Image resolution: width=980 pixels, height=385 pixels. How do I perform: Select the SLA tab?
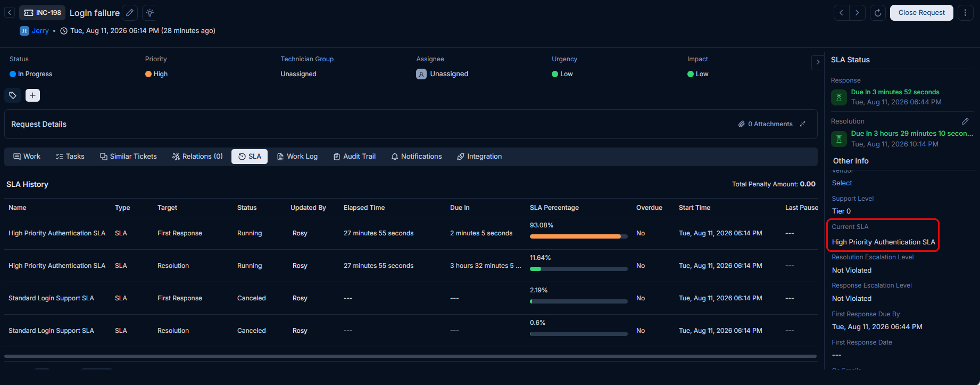pyautogui.click(x=250, y=157)
